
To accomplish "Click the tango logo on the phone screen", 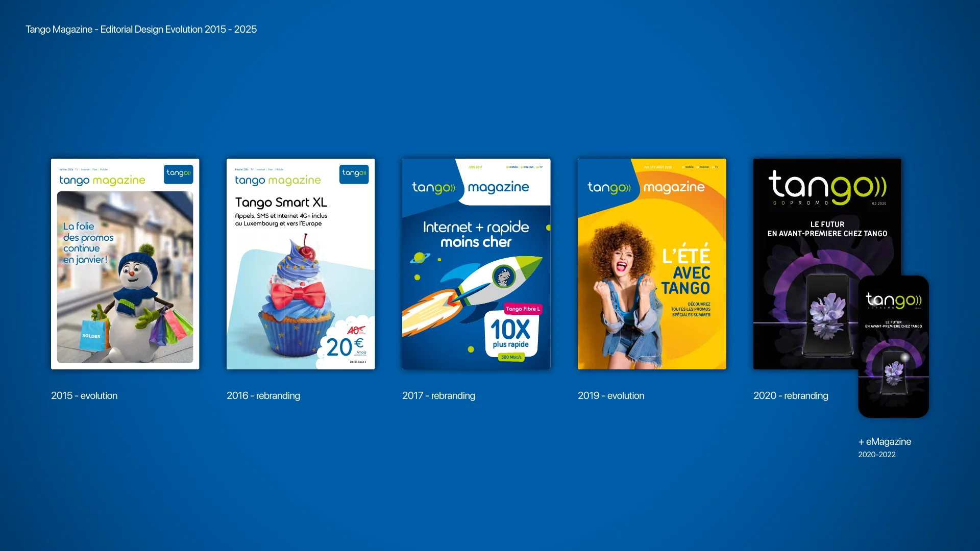I will pos(894,300).
